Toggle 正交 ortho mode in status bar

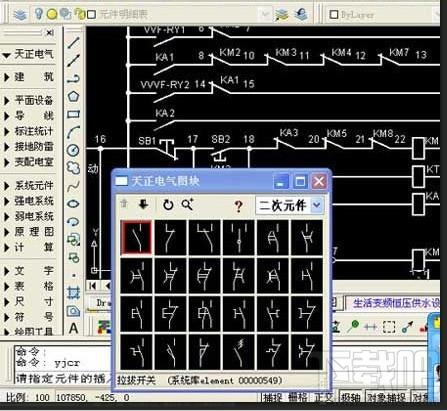point(324,397)
